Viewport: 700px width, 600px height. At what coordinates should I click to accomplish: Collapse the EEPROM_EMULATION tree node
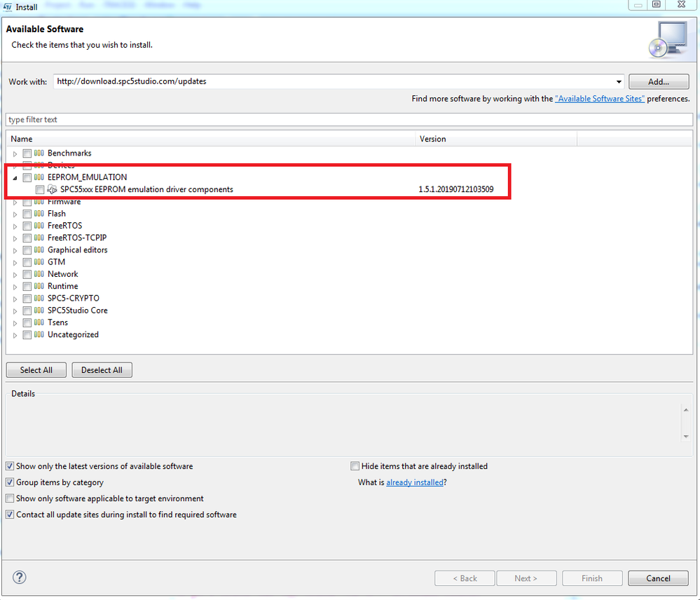point(15,178)
